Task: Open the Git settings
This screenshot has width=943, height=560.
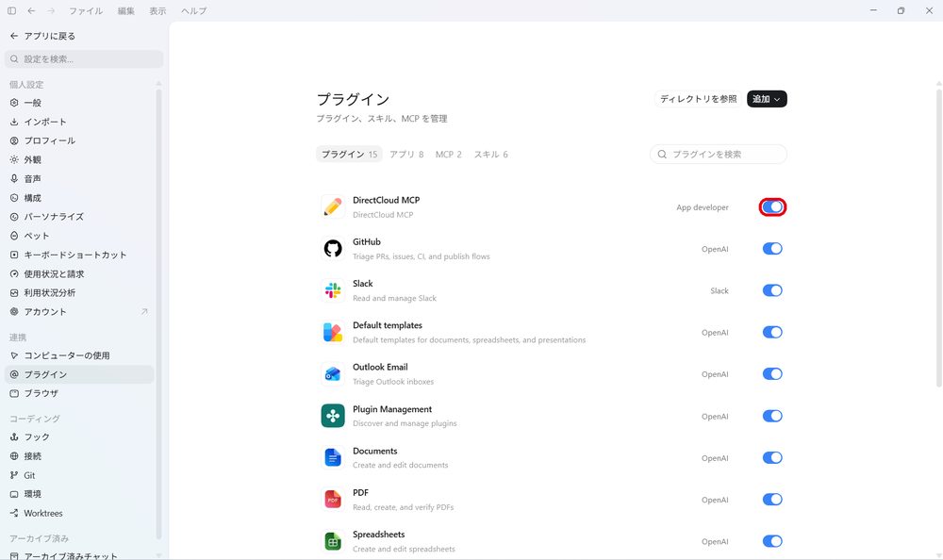Action: pos(79,475)
